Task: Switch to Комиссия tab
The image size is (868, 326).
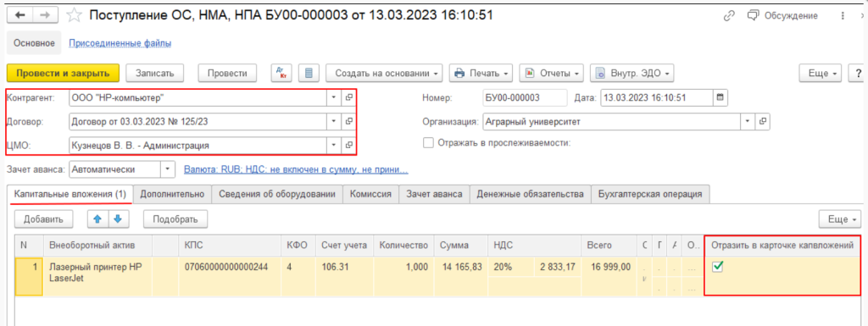Action: pyautogui.click(x=371, y=194)
